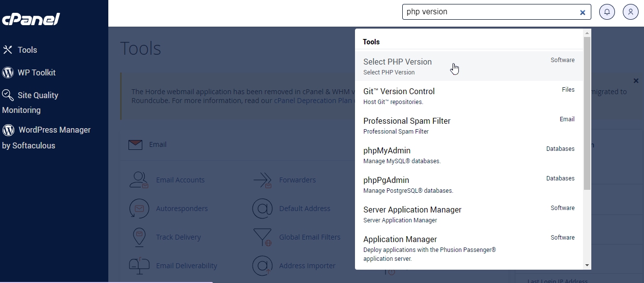The height and width of the screenshot is (283, 644).
Task: Dismiss the Horde webmail notice
Action: coord(636,81)
